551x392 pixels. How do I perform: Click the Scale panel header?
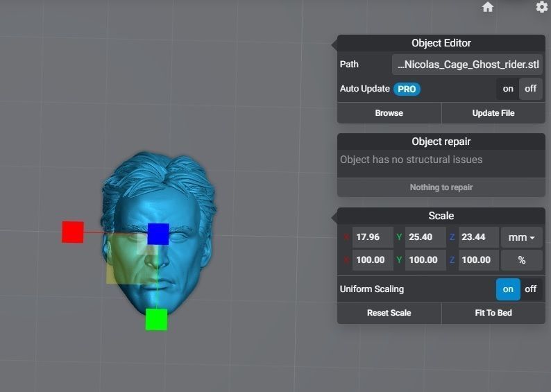441,216
